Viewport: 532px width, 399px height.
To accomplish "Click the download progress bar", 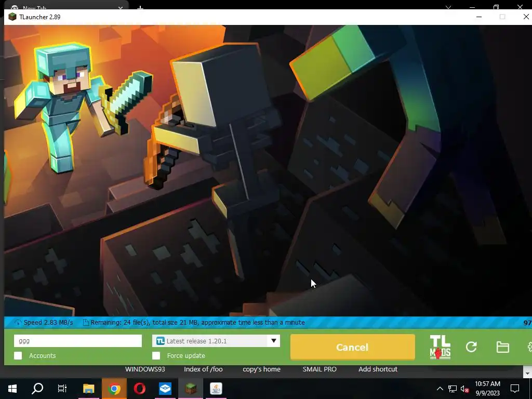I will pos(268,323).
